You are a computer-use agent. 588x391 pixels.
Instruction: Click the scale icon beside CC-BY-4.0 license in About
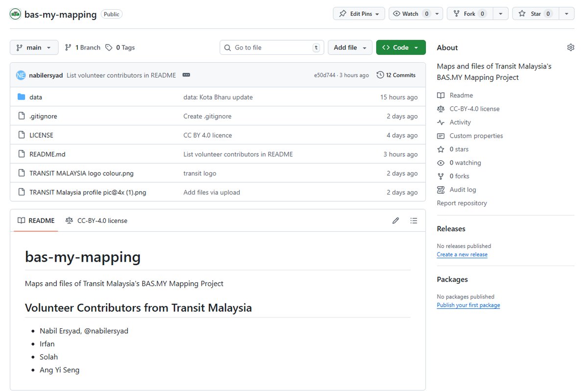(441, 109)
